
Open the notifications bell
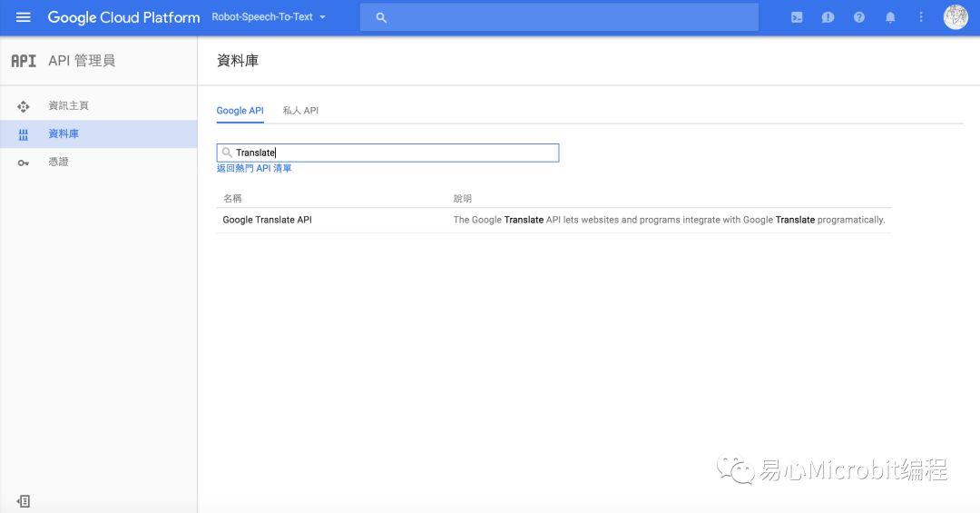[890, 17]
